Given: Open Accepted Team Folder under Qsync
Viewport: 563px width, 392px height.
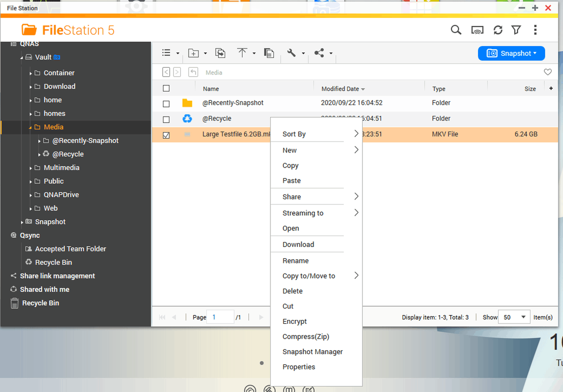Looking at the screenshot, I should pos(70,249).
